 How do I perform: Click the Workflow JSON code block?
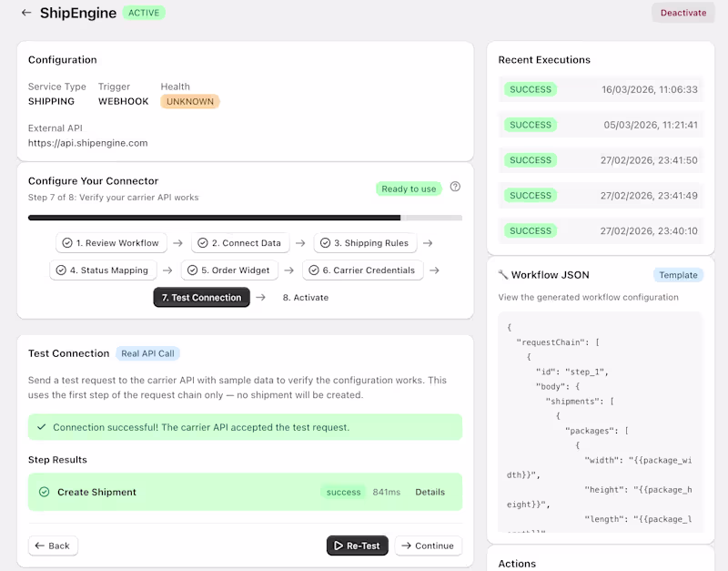[x=601, y=422]
